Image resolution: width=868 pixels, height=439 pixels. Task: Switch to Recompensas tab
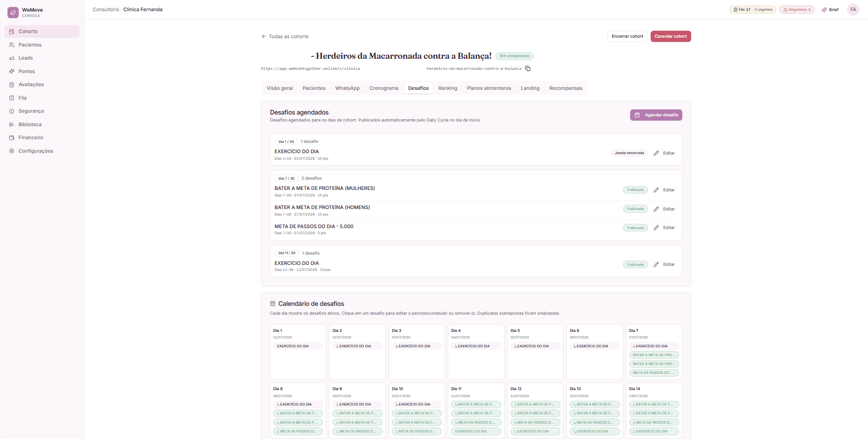click(x=565, y=88)
